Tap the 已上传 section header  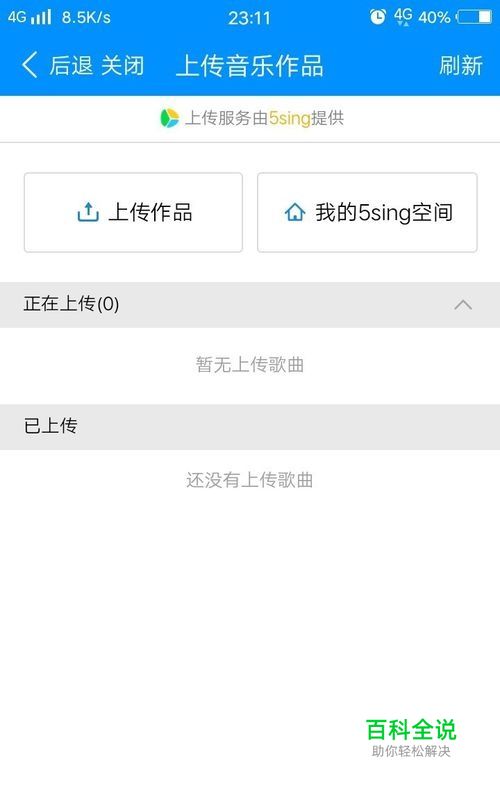(250, 427)
